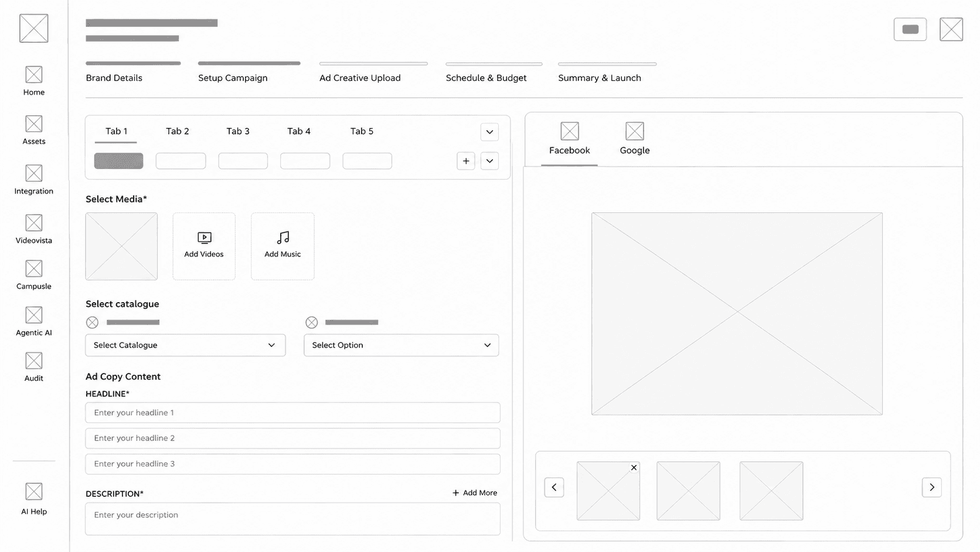Select the second preview carousel thumbnail
The image size is (980, 552).
[x=688, y=491]
